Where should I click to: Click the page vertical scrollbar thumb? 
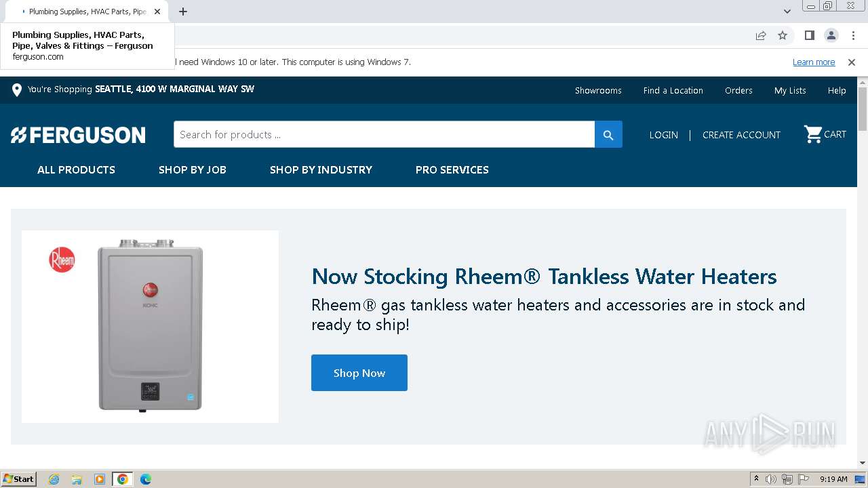click(863, 108)
